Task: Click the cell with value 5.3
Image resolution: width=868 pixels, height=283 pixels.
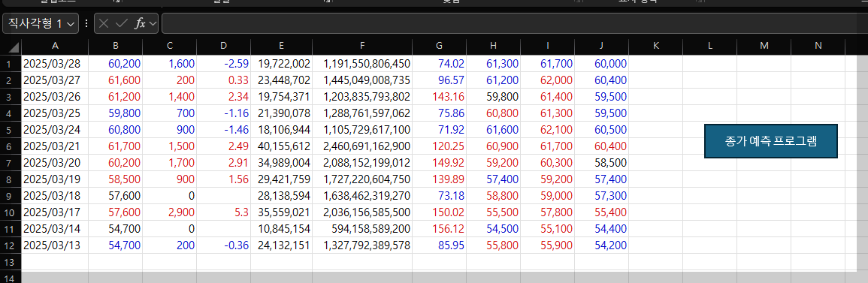Action: (224, 212)
